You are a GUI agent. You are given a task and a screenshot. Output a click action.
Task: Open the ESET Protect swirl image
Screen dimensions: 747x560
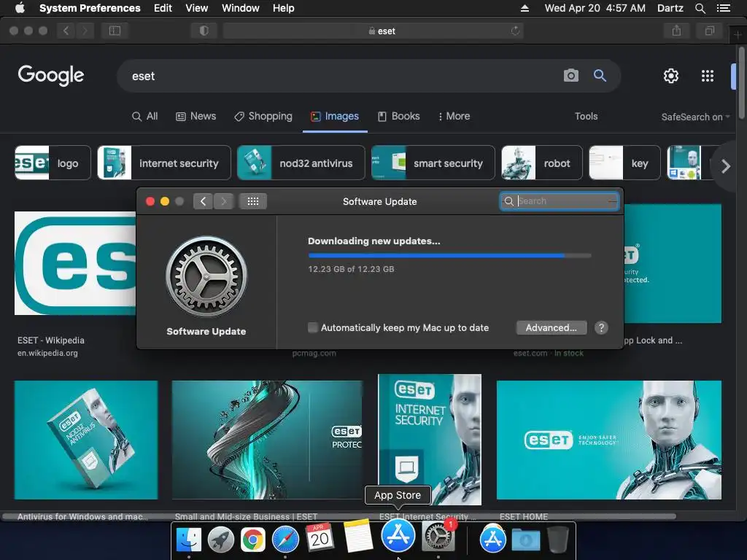(267, 440)
